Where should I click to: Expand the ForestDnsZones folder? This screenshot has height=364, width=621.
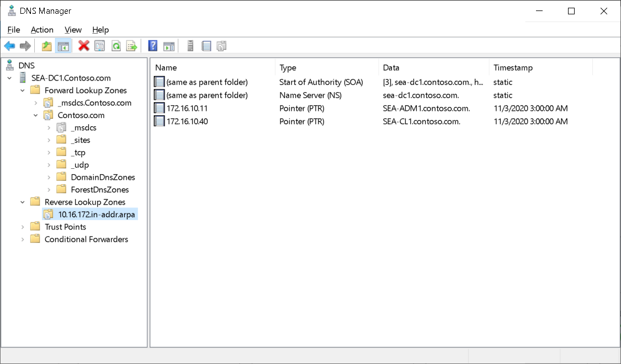pyautogui.click(x=49, y=190)
